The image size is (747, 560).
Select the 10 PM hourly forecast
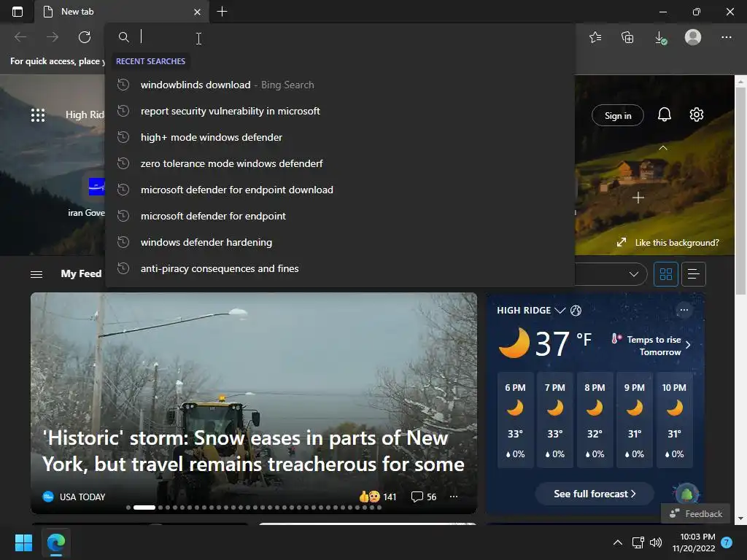(x=674, y=420)
